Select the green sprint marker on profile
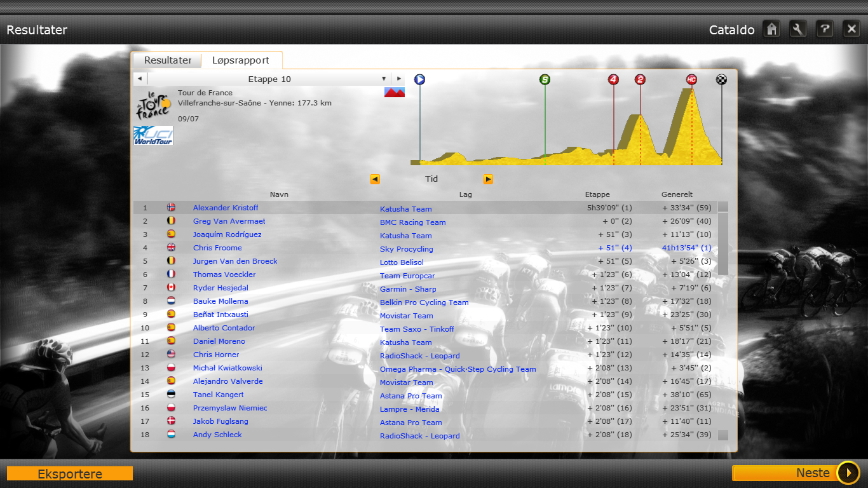Viewport: 868px width, 488px height. point(545,79)
